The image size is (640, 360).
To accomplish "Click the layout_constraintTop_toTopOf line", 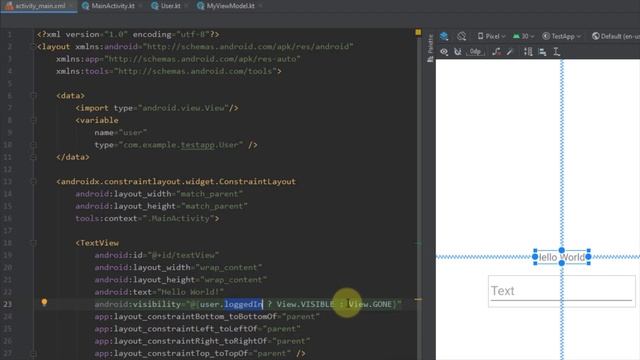I will 200,353.
